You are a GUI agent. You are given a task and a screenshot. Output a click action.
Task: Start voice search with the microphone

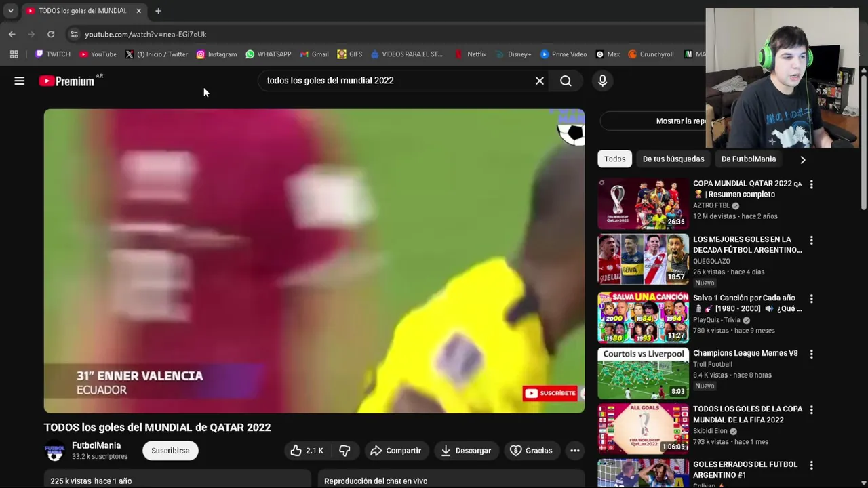point(602,81)
